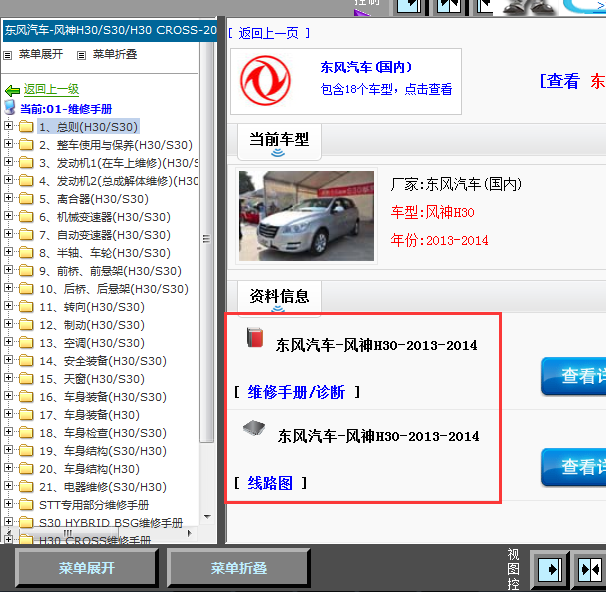This screenshot has width=606, height=592.
Task: Click the 风神H30 car thumbnail
Action: [x=306, y=216]
